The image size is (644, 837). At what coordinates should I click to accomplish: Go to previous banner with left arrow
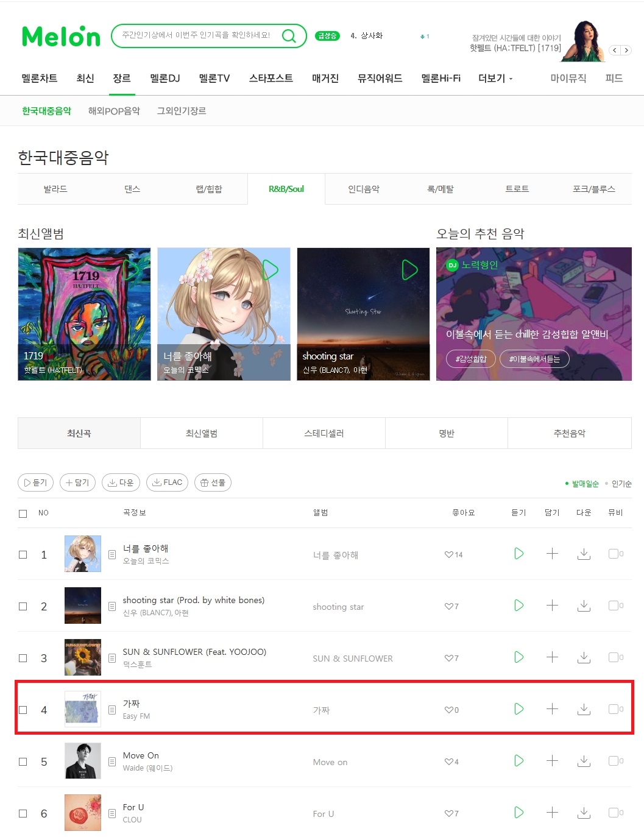click(x=615, y=51)
